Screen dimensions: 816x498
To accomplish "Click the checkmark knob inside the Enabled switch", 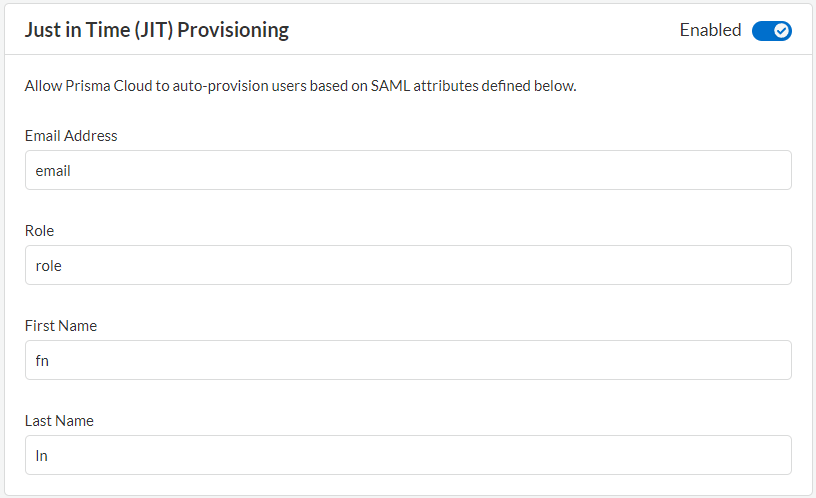I will tap(782, 30).
